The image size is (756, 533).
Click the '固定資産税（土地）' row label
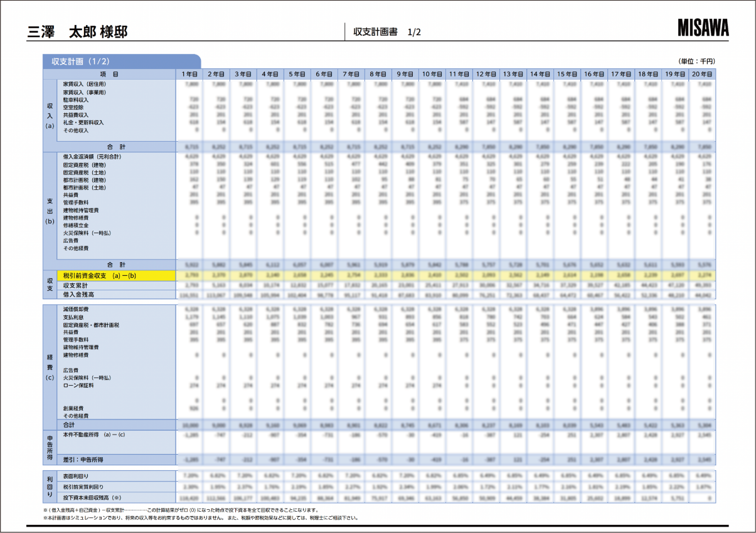point(84,172)
